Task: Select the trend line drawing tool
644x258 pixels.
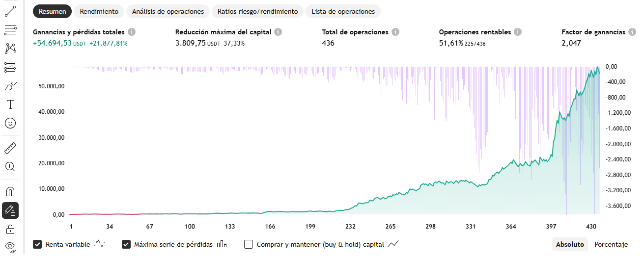Action: tap(10, 9)
